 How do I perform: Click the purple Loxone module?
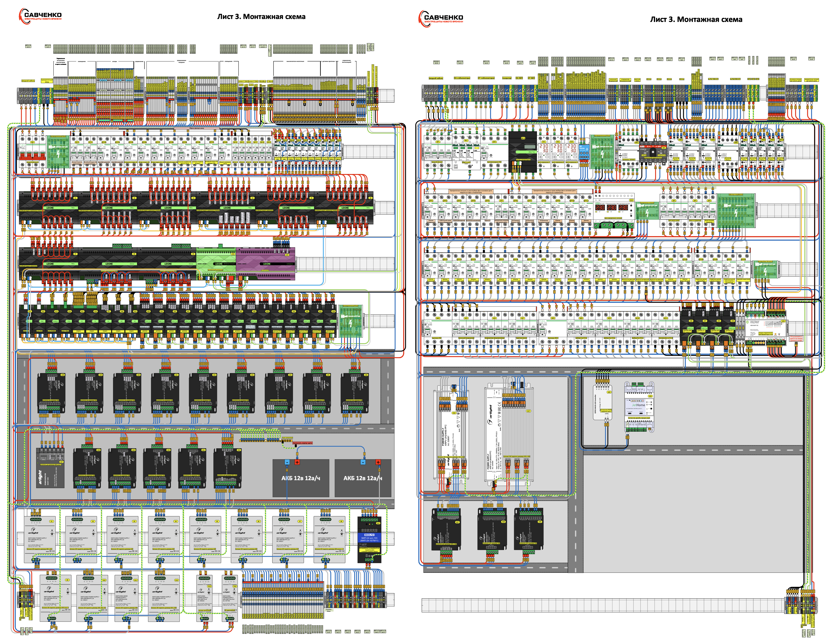tap(266, 264)
